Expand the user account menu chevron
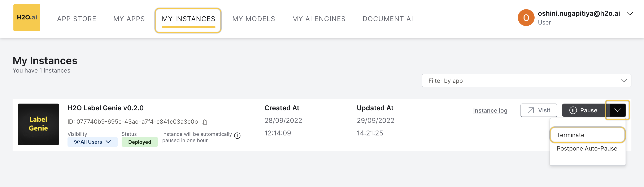 point(630,13)
